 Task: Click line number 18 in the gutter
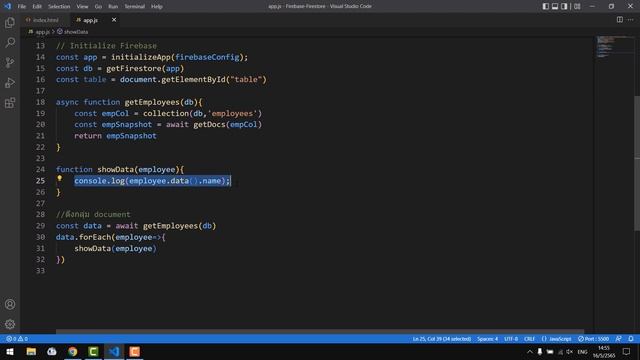click(40, 102)
